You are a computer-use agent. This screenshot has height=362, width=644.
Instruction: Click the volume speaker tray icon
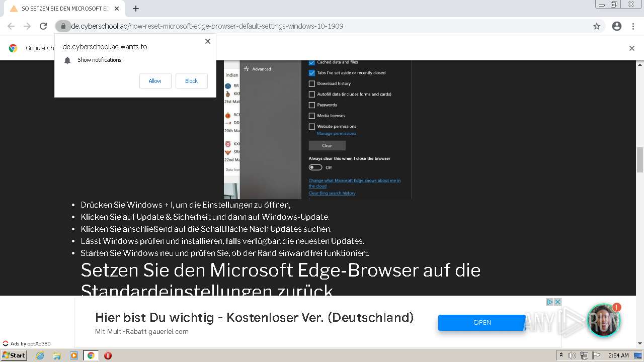(572, 355)
